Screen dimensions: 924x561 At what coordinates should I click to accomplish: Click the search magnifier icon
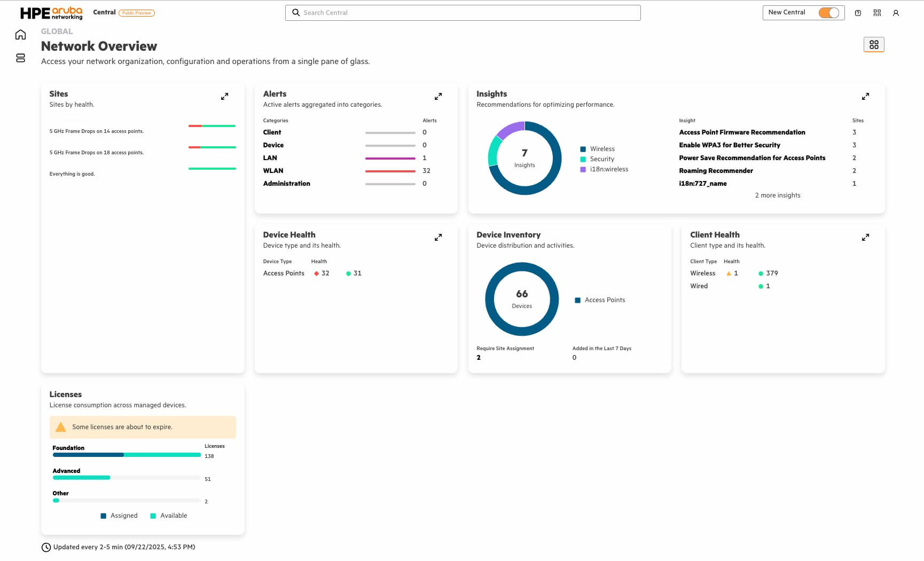[296, 13]
